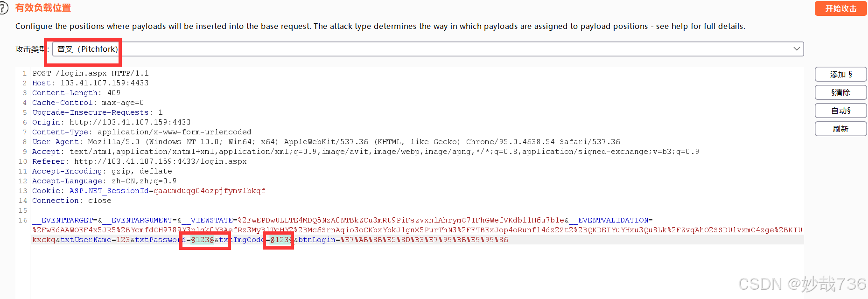Click the Cookie ASP.NET_SessionId value
Screen dimensions: 868x299
[210, 191]
